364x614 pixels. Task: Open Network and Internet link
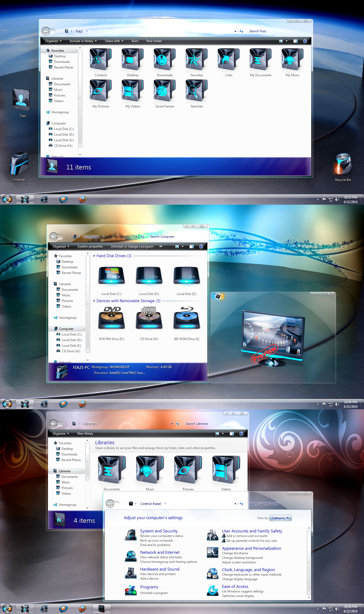click(160, 552)
